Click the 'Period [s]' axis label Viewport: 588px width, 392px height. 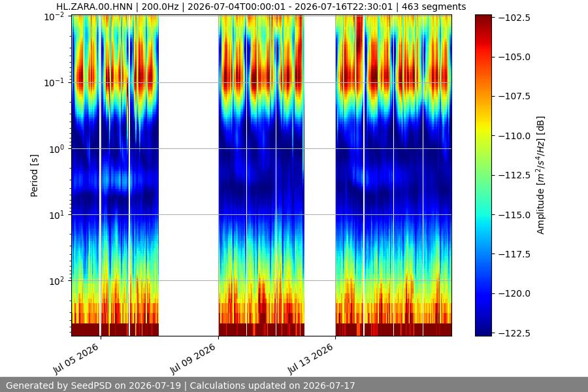click(x=34, y=176)
